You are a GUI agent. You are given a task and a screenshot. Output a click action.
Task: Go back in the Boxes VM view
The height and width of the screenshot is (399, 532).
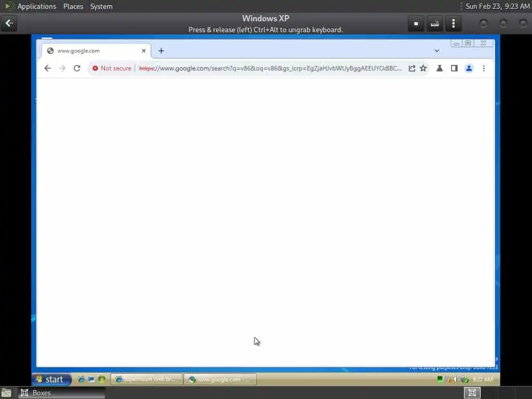pos(9,23)
